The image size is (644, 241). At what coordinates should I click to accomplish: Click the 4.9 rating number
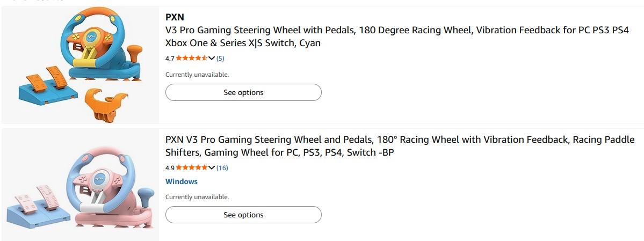click(170, 167)
